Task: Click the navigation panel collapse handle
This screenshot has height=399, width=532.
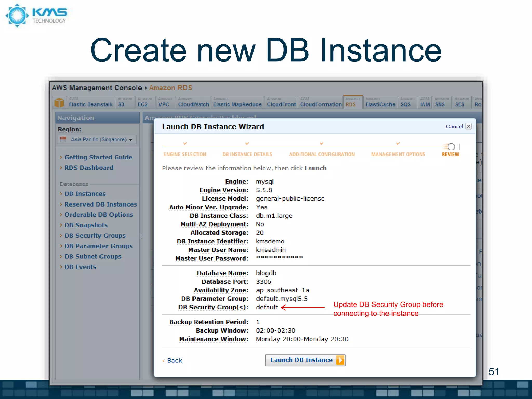Action: click(x=141, y=236)
